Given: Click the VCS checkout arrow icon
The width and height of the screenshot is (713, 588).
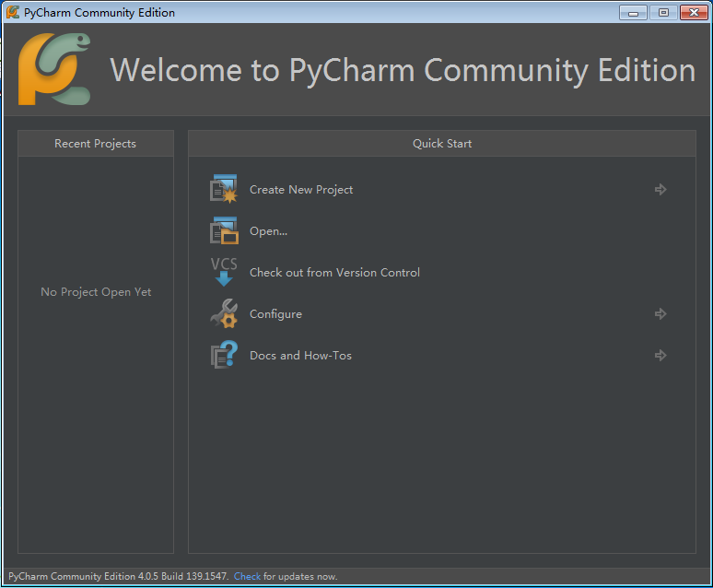Looking at the screenshot, I should pyautogui.click(x=224, y=272).
